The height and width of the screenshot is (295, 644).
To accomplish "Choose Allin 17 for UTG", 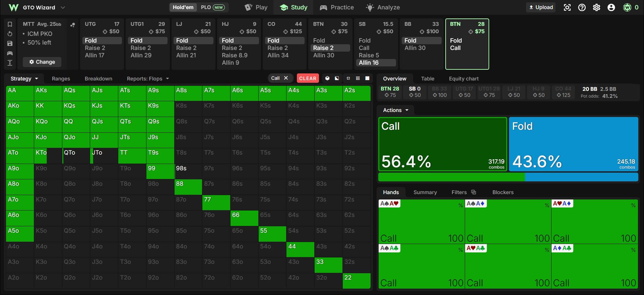I will (x=102, y=55).
